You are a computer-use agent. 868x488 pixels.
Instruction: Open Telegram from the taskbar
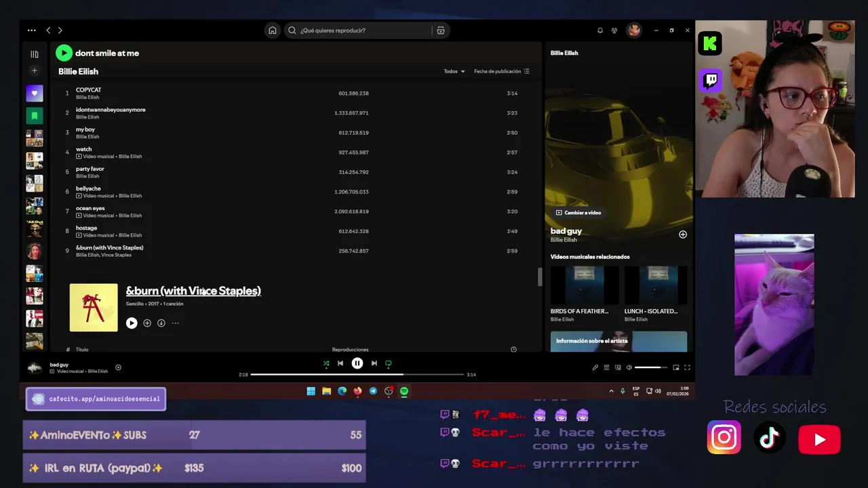tap(373, 391)
